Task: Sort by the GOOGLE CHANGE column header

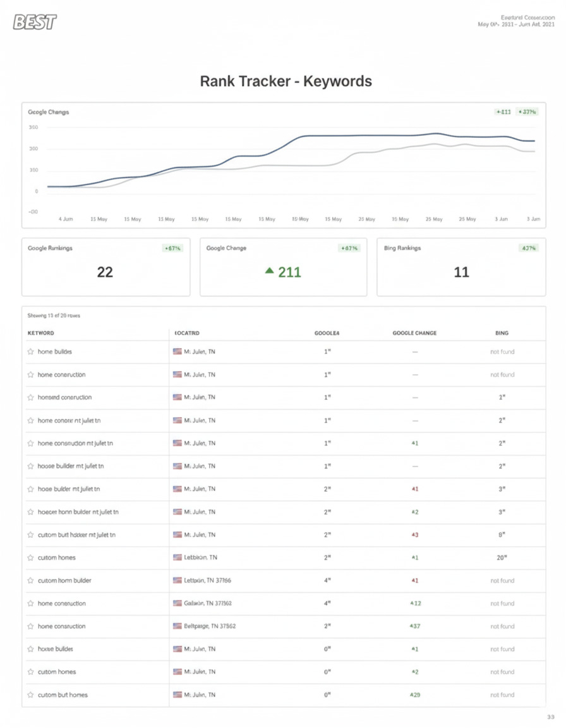Action: point(414,332)
